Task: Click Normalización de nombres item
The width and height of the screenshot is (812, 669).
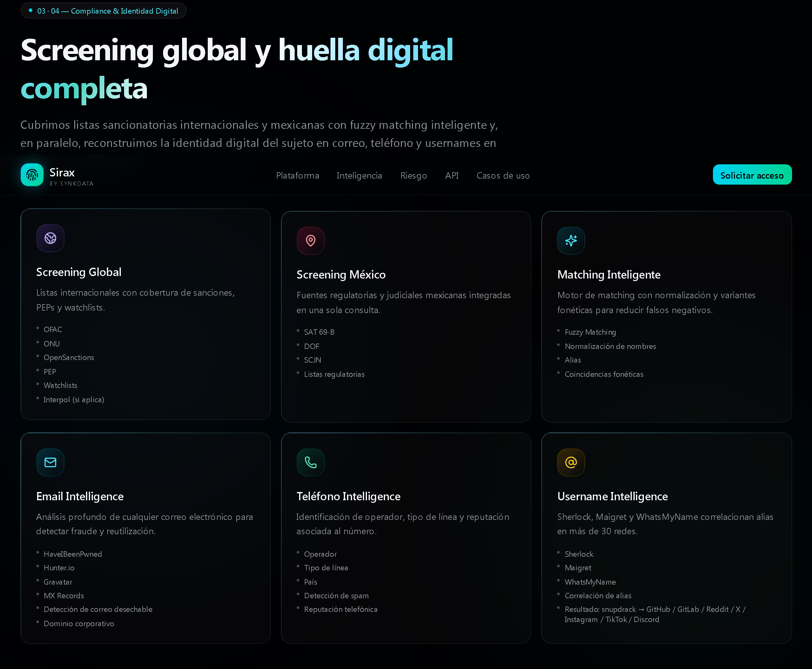Action: point(611,346)
